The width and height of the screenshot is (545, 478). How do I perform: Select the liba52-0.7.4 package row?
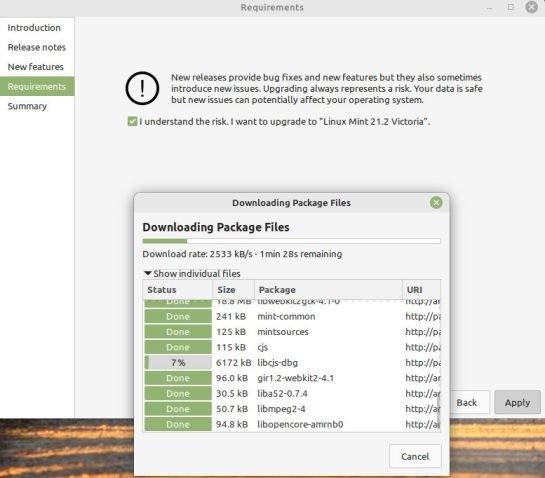(x=292, y=394)
